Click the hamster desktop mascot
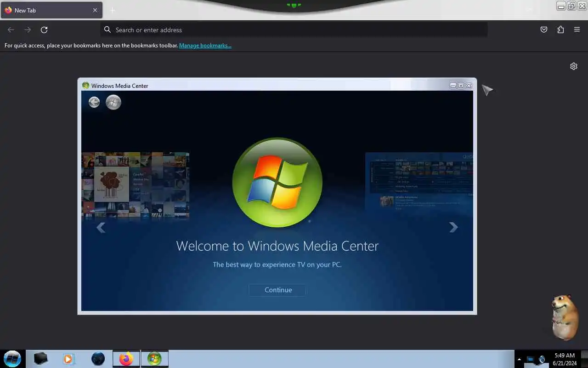The image size is (588, 368). (x=564, y=317)
